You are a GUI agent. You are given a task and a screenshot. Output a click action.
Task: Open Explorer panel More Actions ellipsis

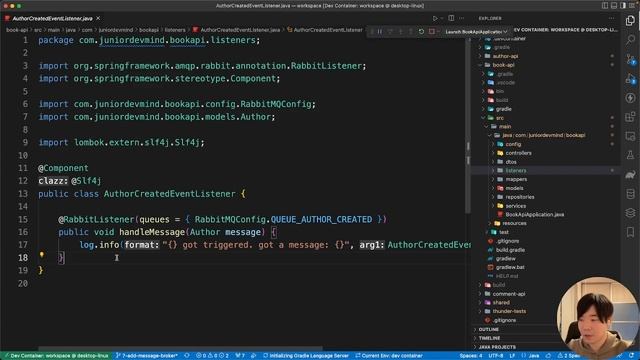click(611, 18)
